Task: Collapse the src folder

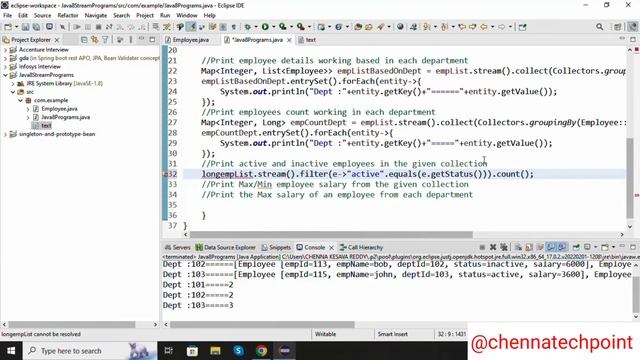Action: (x=13, y=92)
